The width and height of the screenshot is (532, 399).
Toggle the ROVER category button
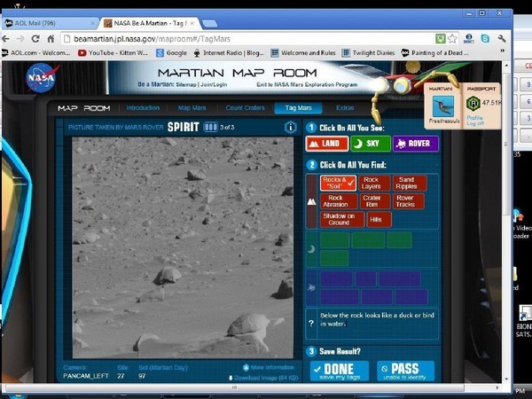pos(416,144)
